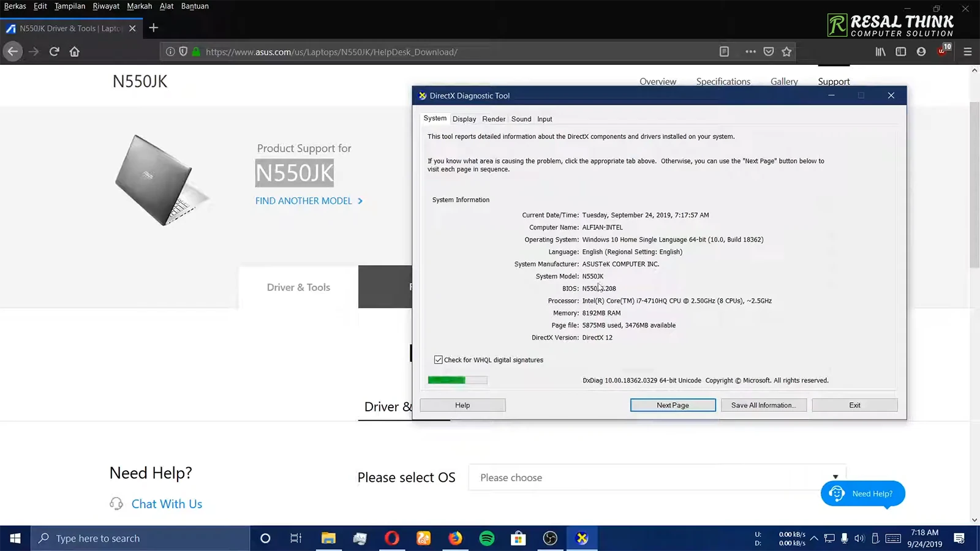This screenshot has width=980, height=551.
Task: Toggle reader view icon
Action: [724, 51]
